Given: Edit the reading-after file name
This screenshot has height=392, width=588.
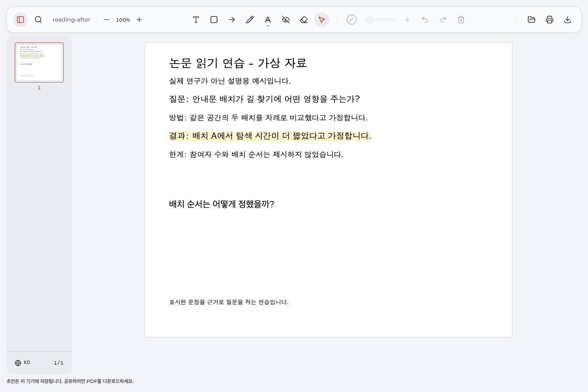Looking at the screenshot, I should pos(71,20).
